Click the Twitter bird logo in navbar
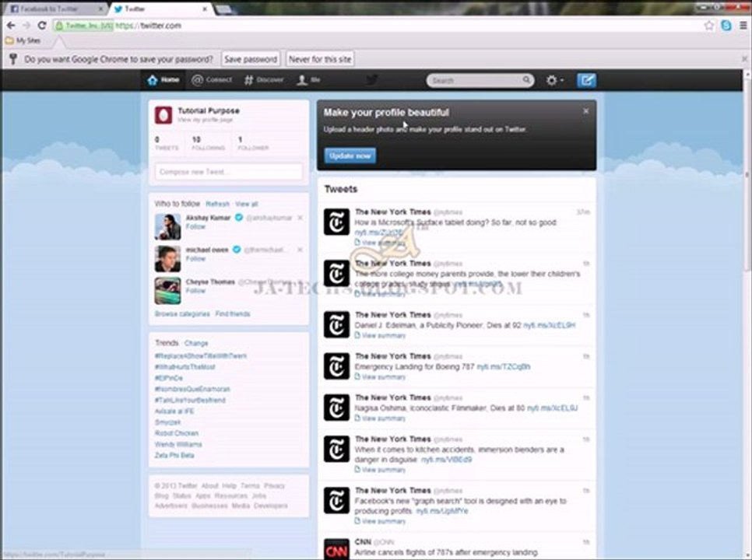 [x=371, y=80]
